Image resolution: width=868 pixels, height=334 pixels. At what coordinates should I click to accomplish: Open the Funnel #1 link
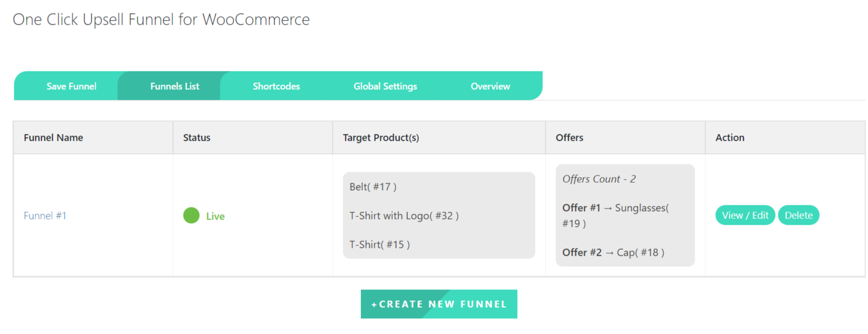(x=45, y=216)
